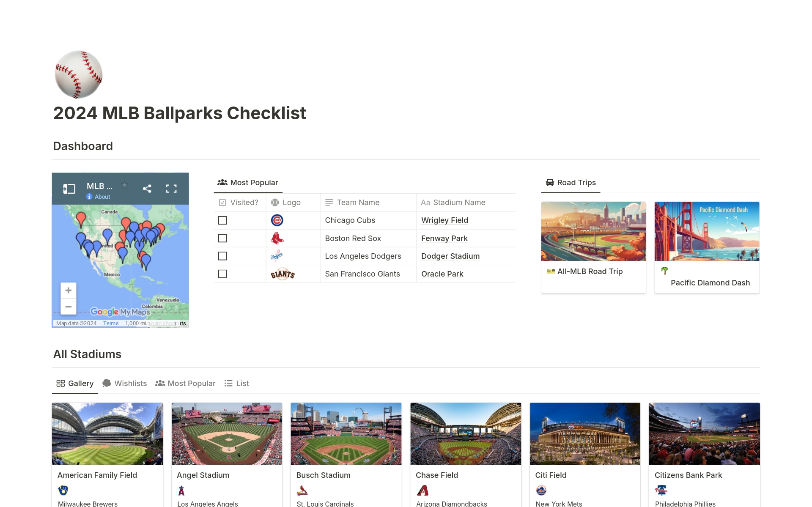This screenshot has width=812, height=507.
Task: Check Visited for Wrigley Field
Action: click(222, 220)
